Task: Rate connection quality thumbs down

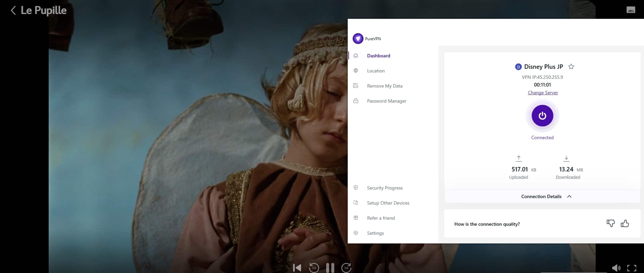Action: pyautogui.click(x=610, y=223)
